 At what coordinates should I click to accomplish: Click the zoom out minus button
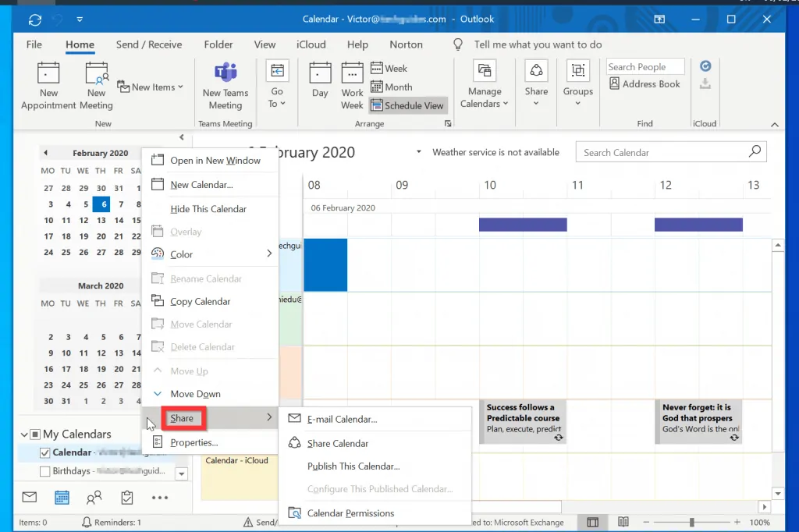(646, 523)
